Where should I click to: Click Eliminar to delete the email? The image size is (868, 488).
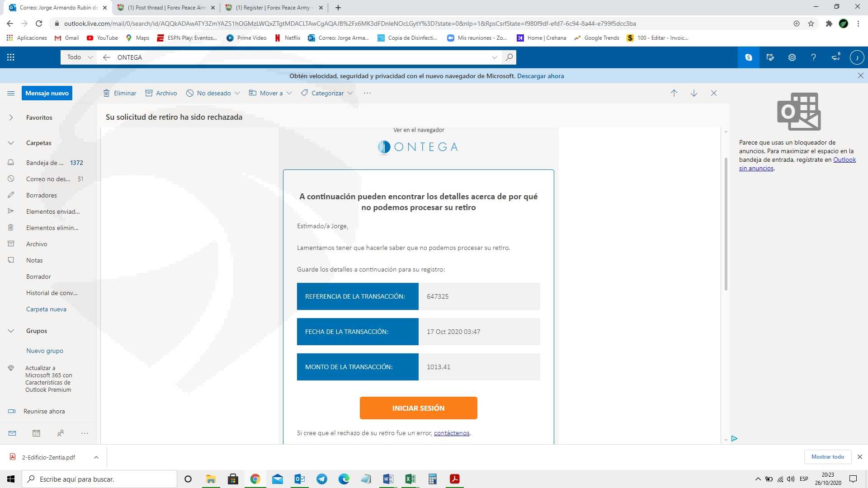120,93
